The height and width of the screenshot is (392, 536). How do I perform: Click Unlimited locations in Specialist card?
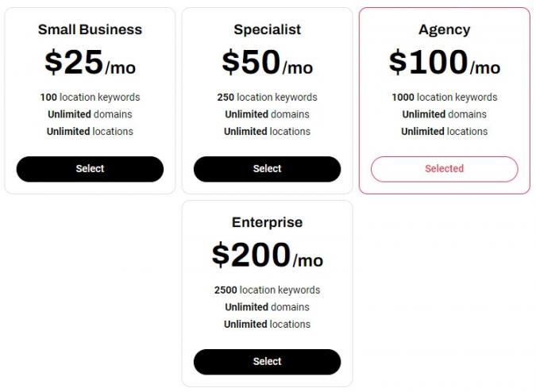click(x=267, y=132)
